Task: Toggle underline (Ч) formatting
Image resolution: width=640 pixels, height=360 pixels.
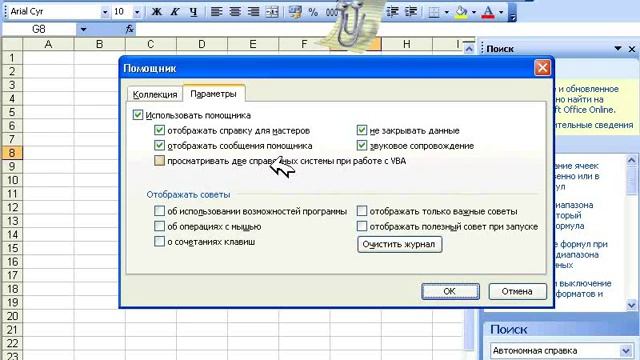Action: coord(193,12)
